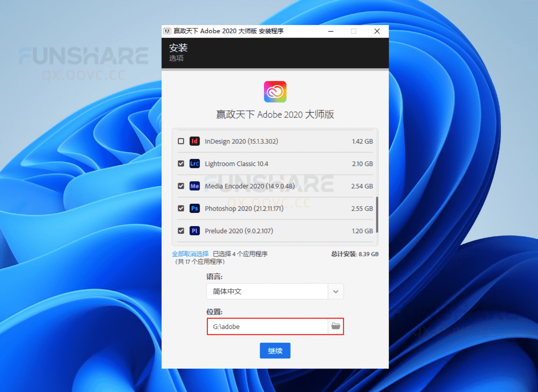Click the dropdown arrow next to 简体中文

[336, 291]
